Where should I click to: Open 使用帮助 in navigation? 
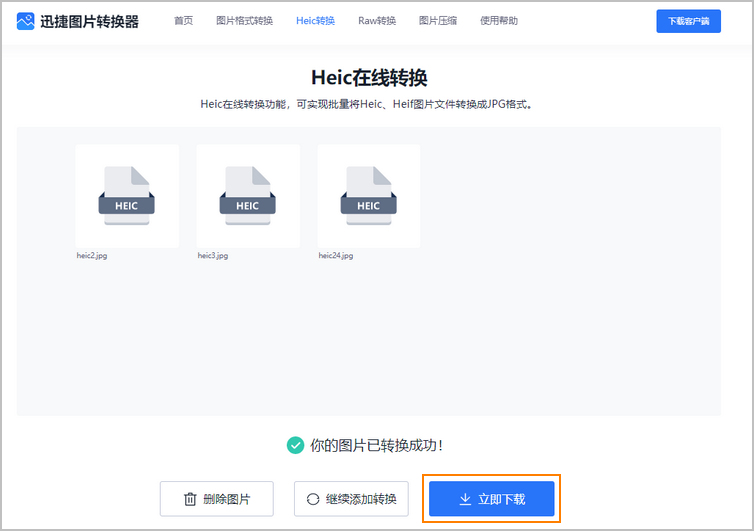(x=499, y=21)
